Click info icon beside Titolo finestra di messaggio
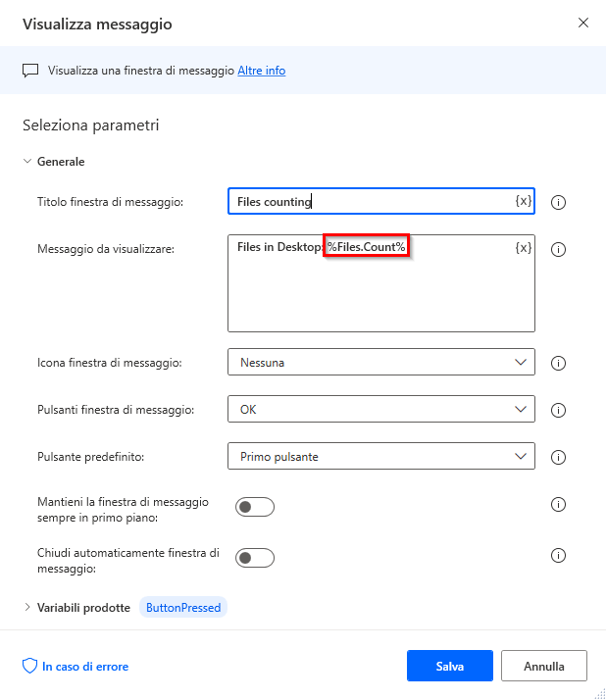Image resolution: width=606 pixels, height=700 pixels. click(x=559, y=203)
